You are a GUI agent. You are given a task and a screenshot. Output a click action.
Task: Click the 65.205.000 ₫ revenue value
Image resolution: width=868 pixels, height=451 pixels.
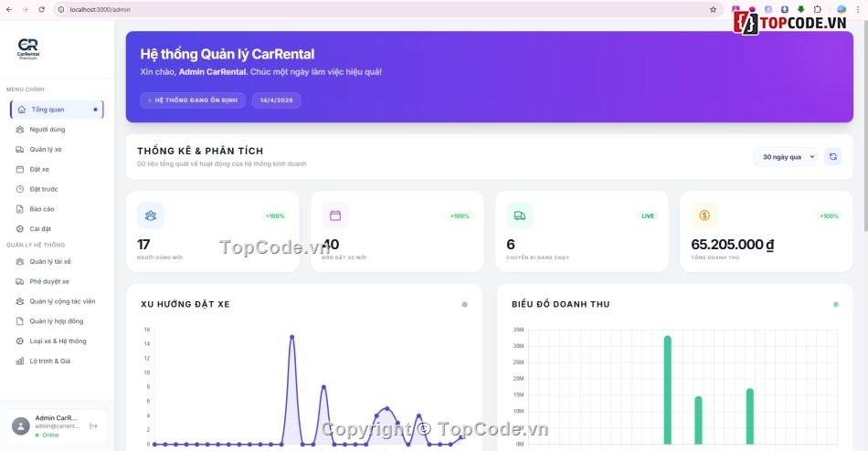[x=733, y=245]
